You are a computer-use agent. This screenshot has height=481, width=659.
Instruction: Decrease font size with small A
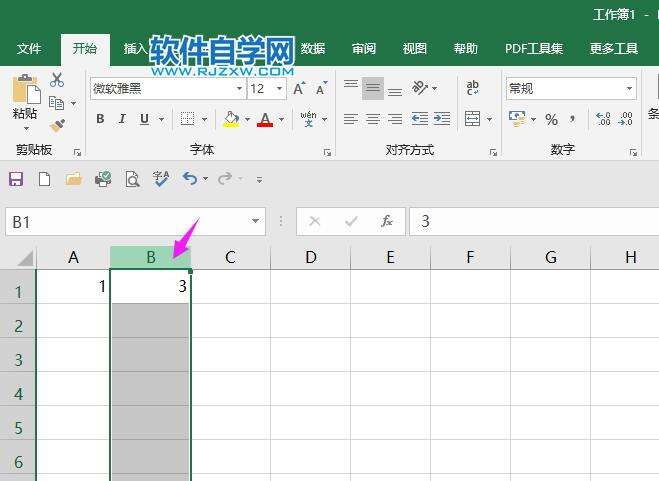coord(322,88)
